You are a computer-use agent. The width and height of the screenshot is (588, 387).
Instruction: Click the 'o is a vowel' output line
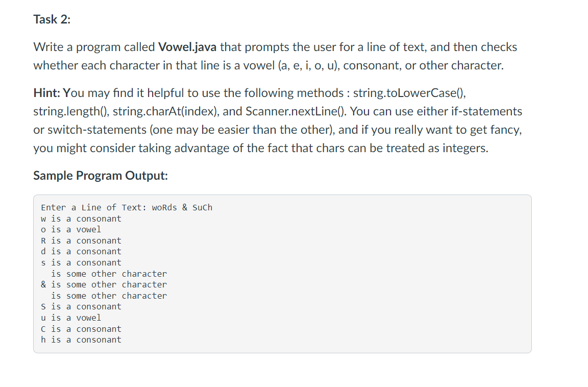click(71, 230)
